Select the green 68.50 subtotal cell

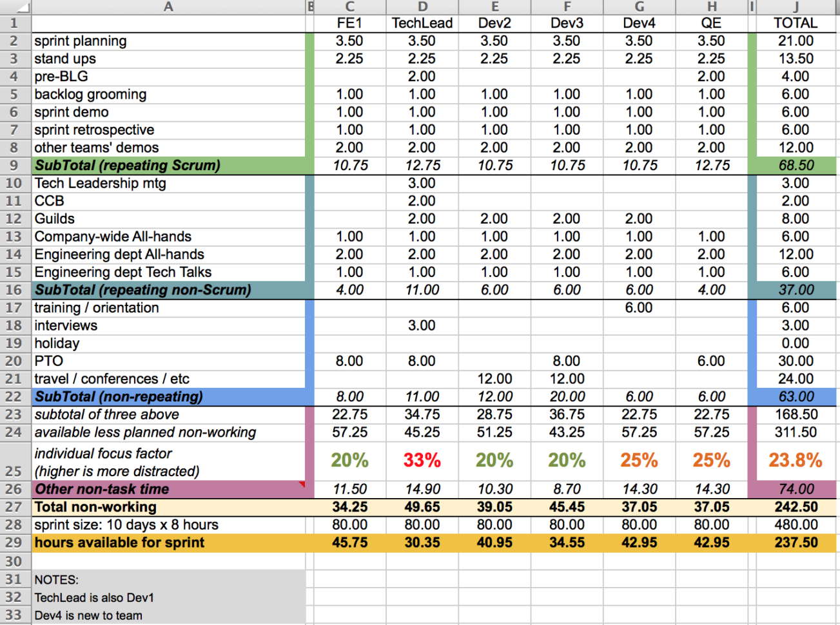(x=796, y=166)
